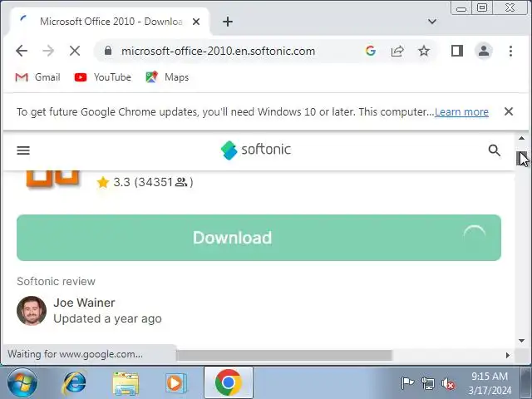
Task: Open the Maps bookmark
Action: coord(167,77)
